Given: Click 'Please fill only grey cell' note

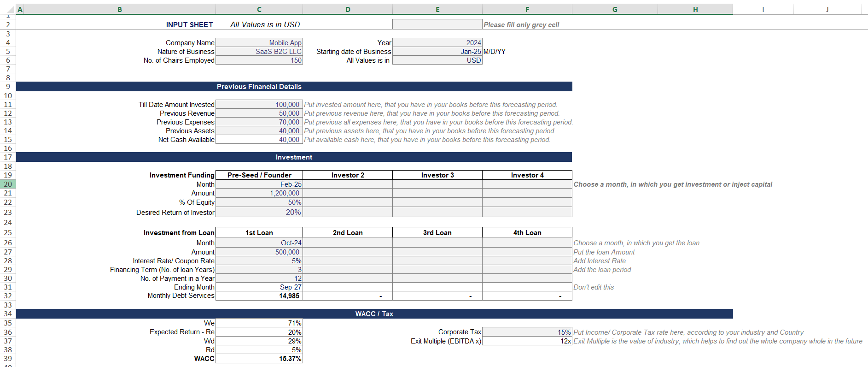Looking at the screenshot, I should tap(521, 25).
